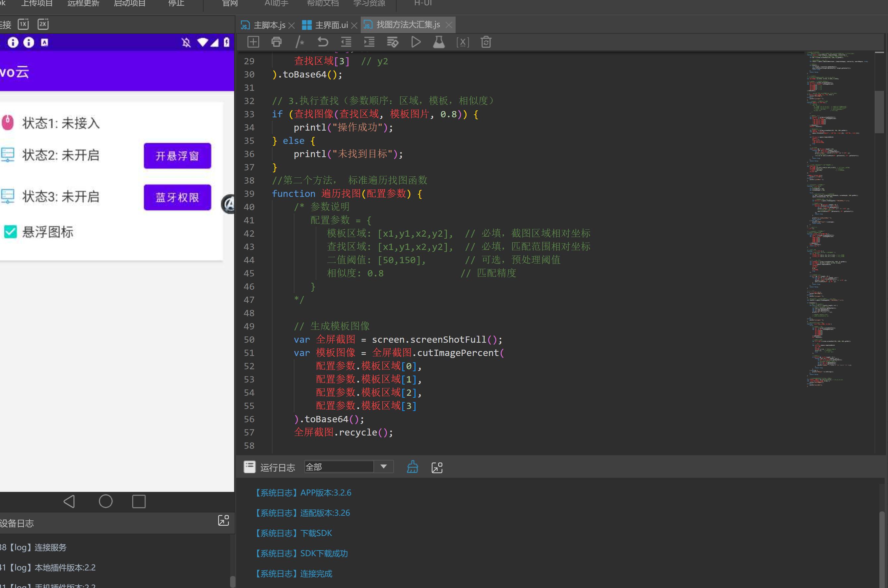Screen dimensions: 888x588
Task: Tap the first info icon in phone status bar
Action: pos(13,42)
